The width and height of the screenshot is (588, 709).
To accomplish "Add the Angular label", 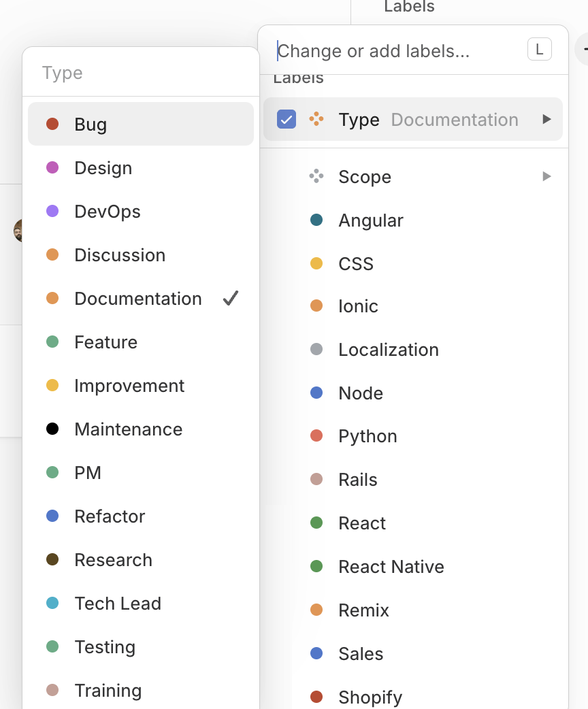I will pyautogui.click(x=413, y=220).
